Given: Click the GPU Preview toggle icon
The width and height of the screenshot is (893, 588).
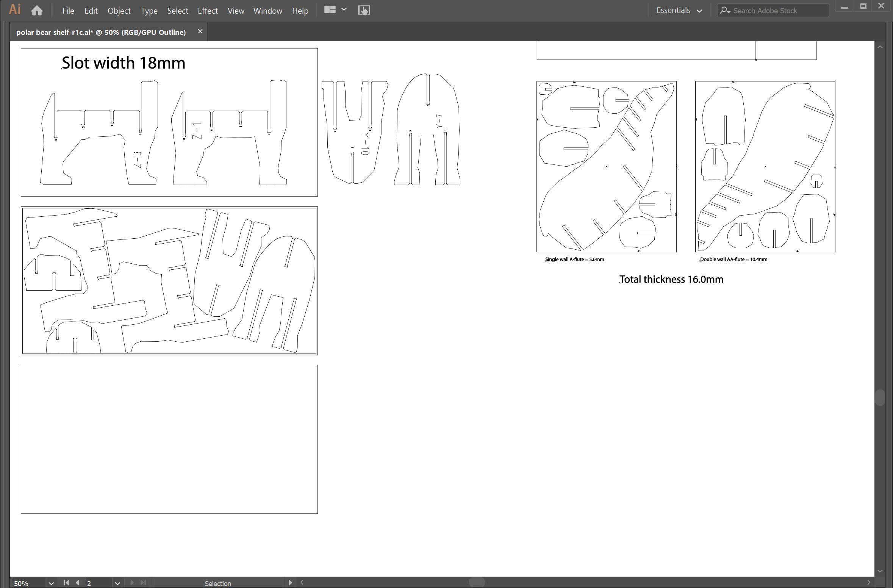Looking at the screenshot, I should point(363,10).
